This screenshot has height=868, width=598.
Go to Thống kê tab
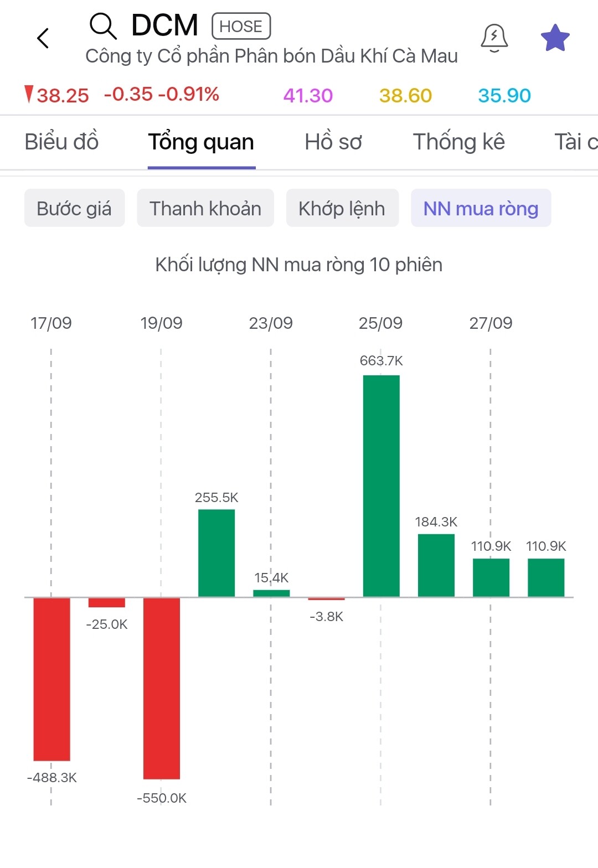(458, 142)
